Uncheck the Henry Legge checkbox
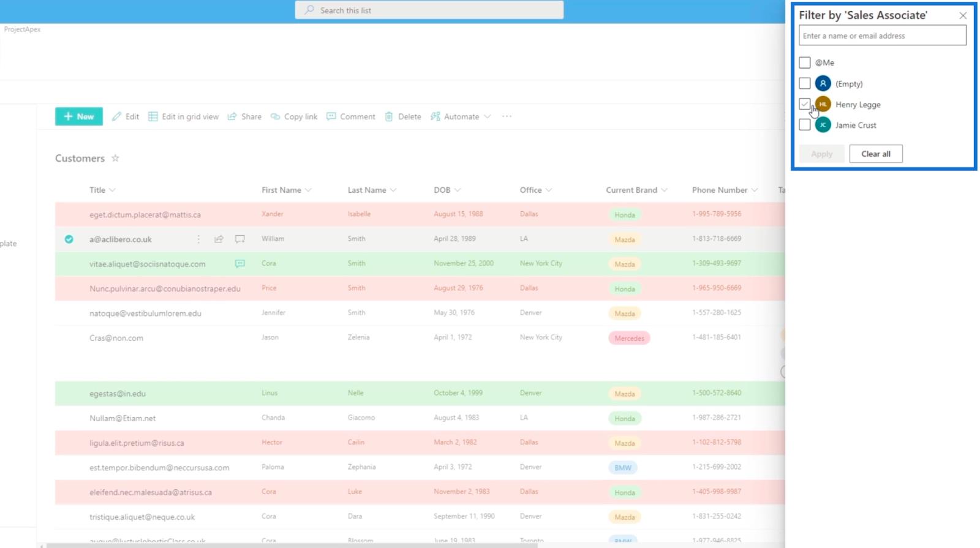 pyautogui.click(x=805, y=104)
